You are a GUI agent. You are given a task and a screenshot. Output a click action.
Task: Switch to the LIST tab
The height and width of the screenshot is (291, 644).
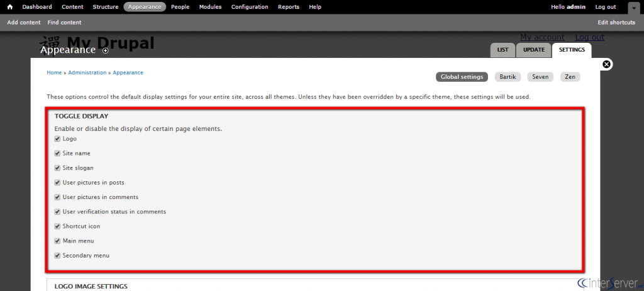click(x=502, y=50)
